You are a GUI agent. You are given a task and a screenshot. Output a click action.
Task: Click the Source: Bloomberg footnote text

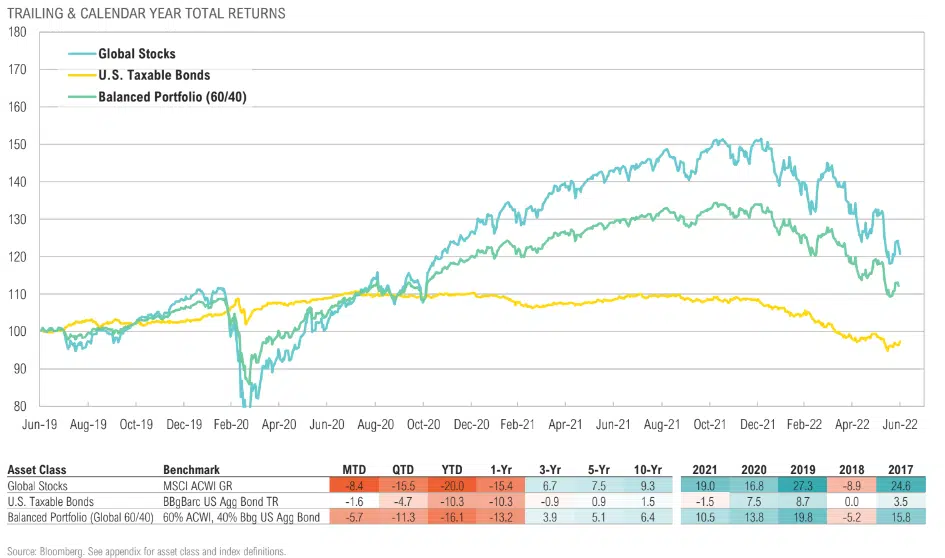(145, 551)
